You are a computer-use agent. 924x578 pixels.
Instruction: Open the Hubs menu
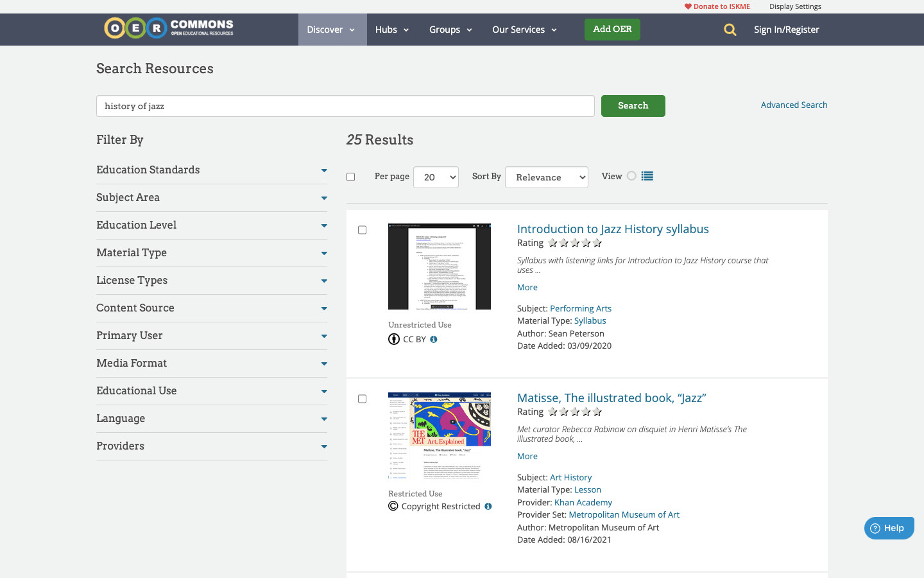click(391, 30)
